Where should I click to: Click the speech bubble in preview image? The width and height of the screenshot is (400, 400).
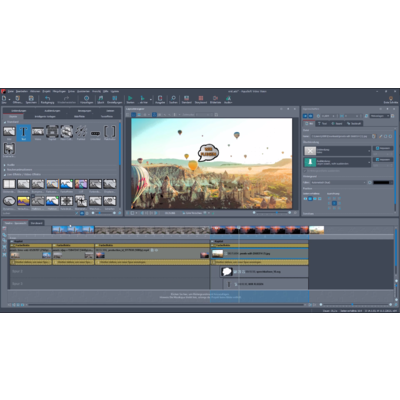(208, 153)
